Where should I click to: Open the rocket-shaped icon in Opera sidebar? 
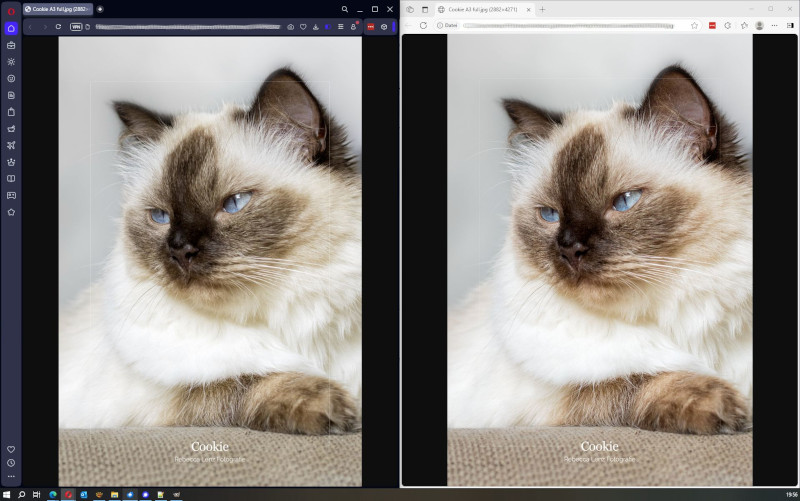click(x=11, y=145)
